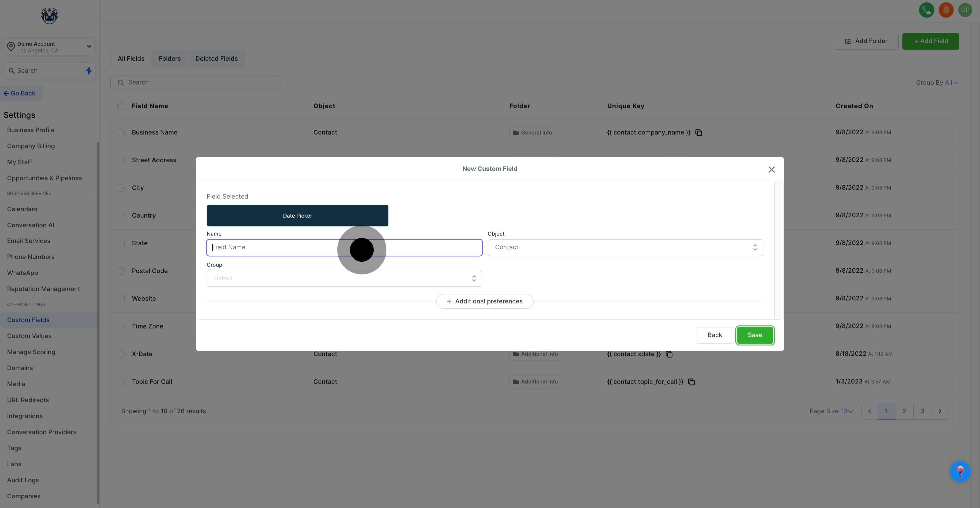Click the Back button in dialog
The image size is (980, 508).
pos(714,335)
